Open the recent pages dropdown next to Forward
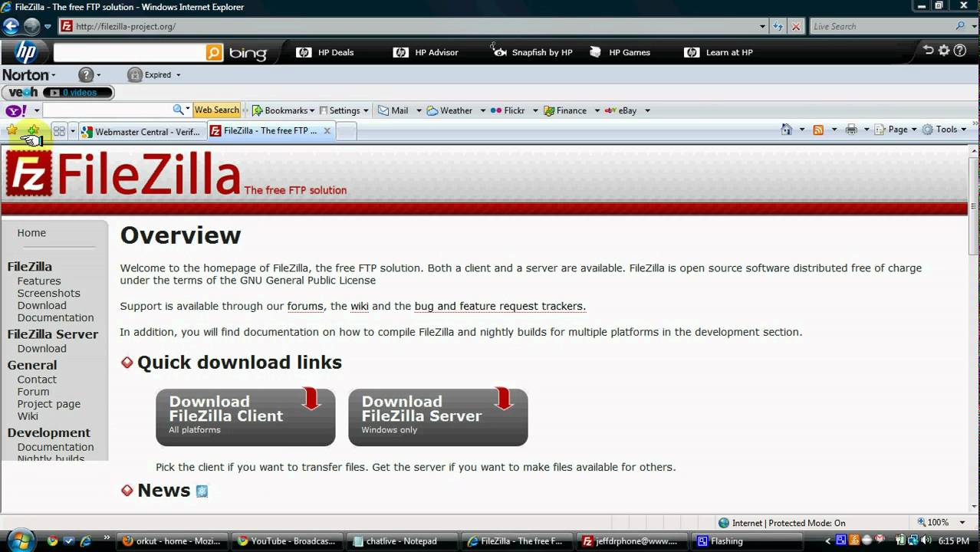 click(48, 26)
